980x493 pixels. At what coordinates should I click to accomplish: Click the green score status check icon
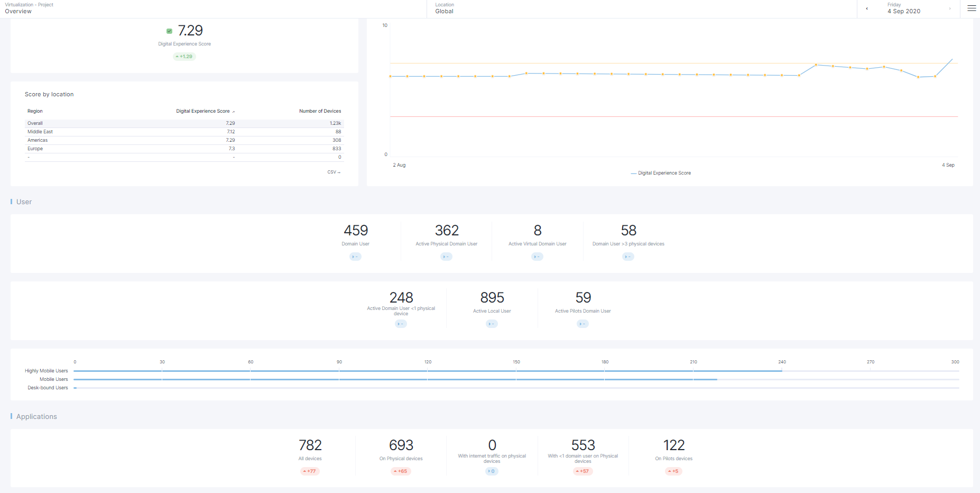[169, 31]
